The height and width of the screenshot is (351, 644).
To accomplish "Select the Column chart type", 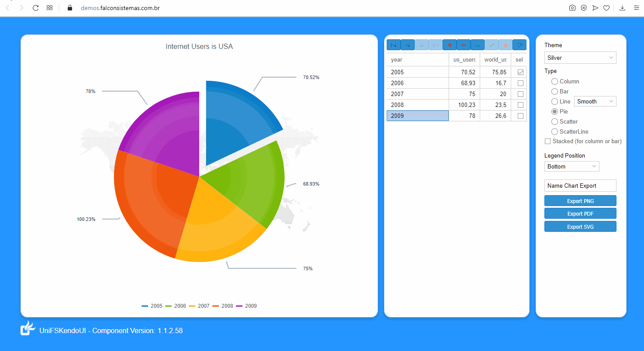I will pos(554,82).
